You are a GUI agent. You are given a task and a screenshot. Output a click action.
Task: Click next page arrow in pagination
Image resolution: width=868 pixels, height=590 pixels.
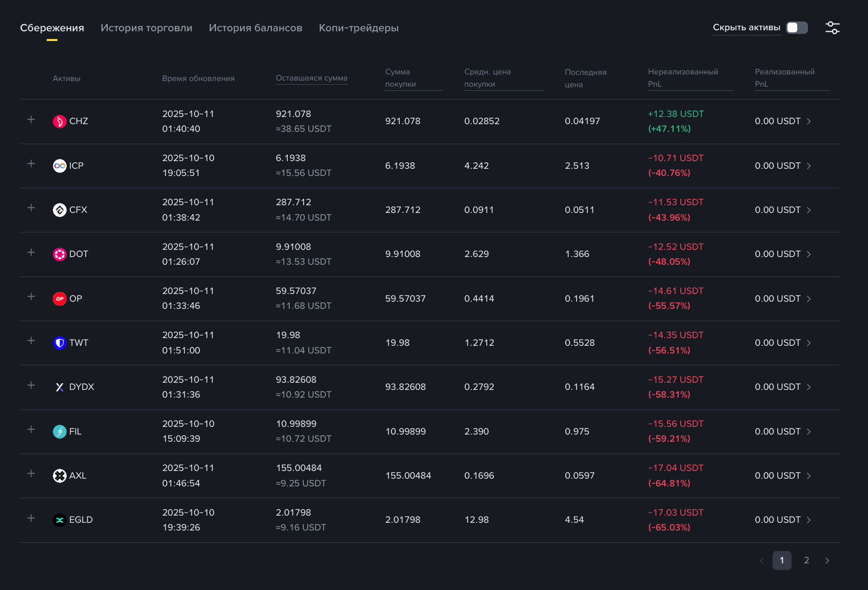coord(827,560)
